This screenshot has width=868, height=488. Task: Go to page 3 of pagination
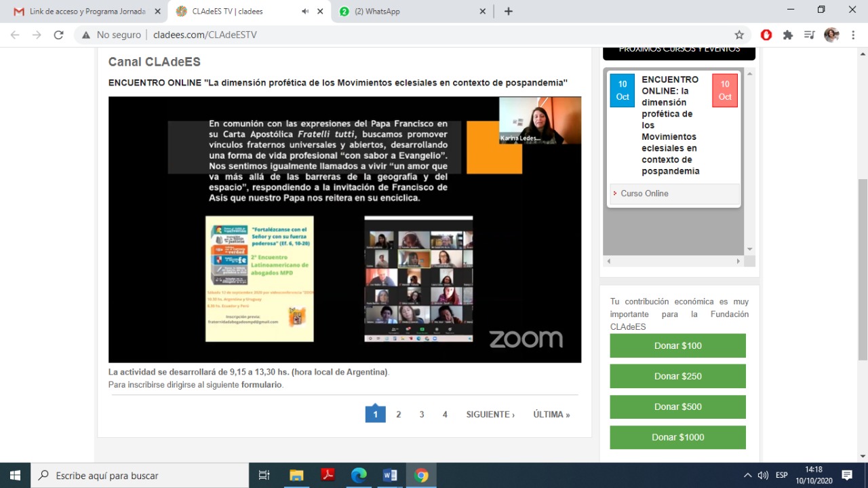422,414
